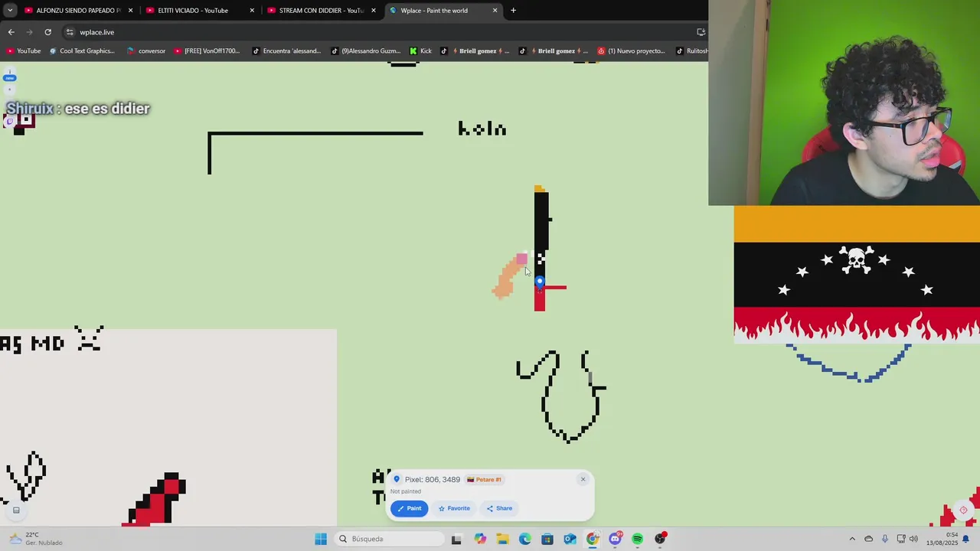Viewport: 980px width, 551px height.
Task: Open OBS Studio from the taskbar
Action: coord(660,539)
